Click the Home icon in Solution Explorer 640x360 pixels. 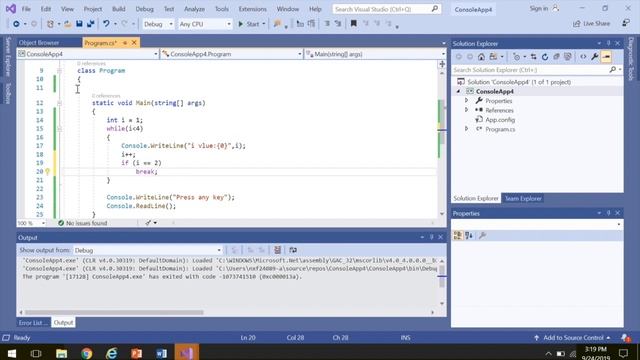(x=482, y=57)
